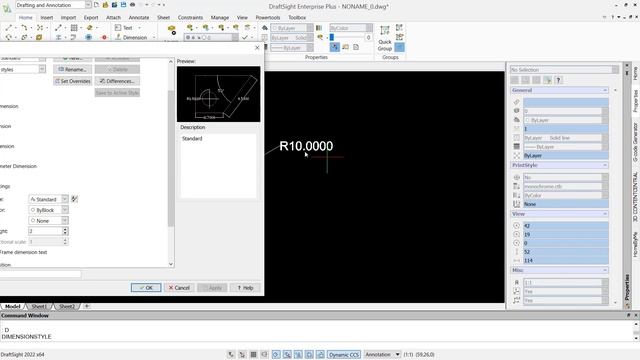Open the None fill dropdown in dialog
This screenshot has width=640, height=360.
(64, 220)
